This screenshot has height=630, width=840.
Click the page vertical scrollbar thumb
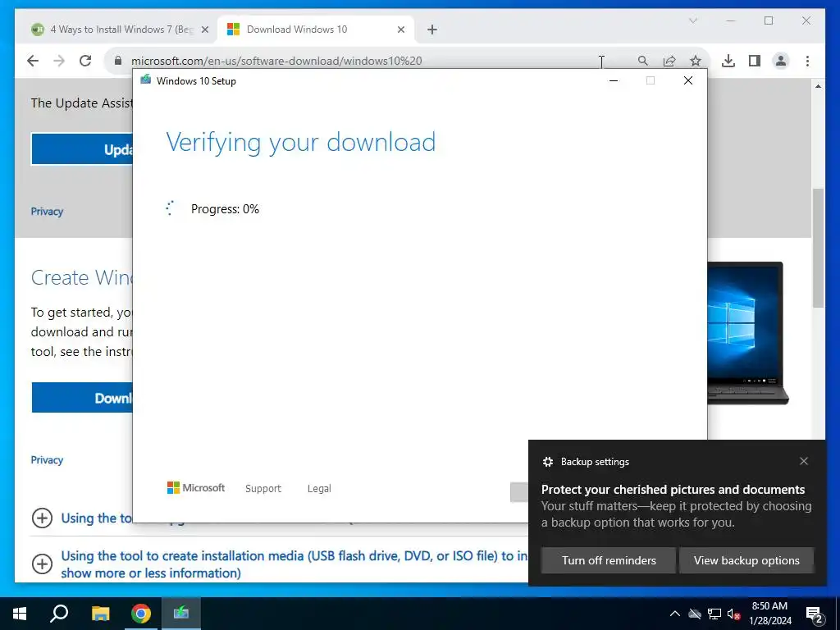coord(818,248)
